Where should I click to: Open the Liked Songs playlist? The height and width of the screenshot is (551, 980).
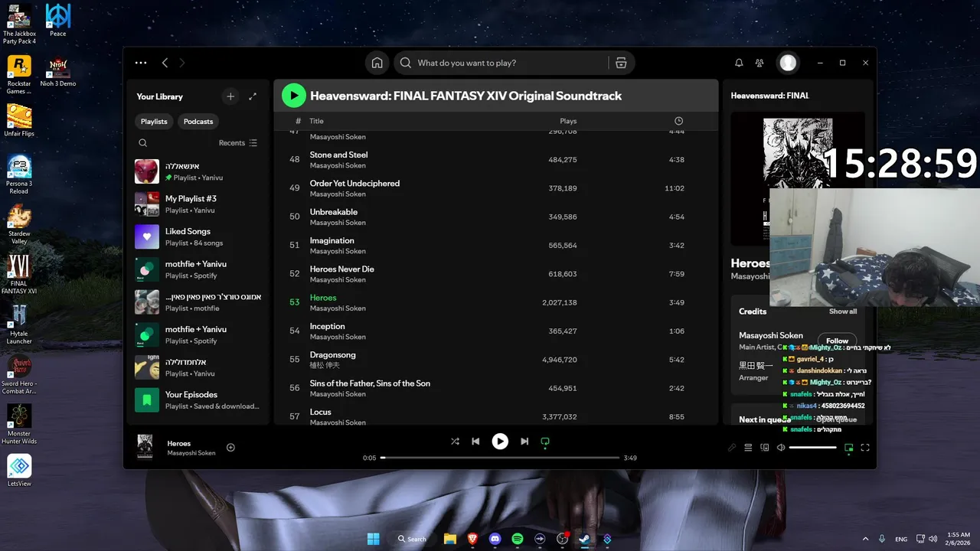tap(198, 236)
